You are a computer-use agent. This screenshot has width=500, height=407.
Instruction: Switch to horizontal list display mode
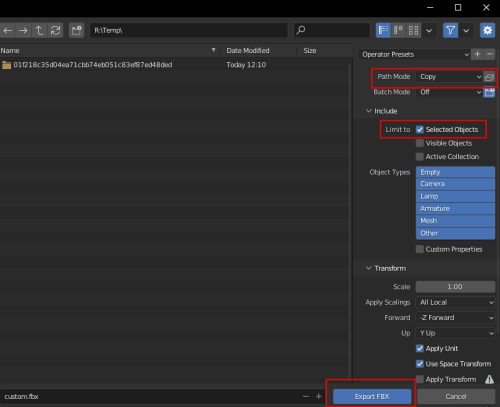(x=398, y=31)
